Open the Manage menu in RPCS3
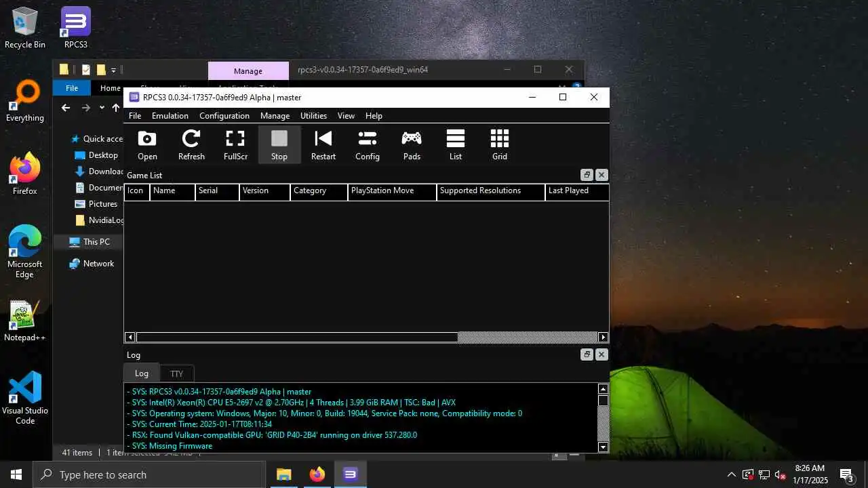 point(275,116)
